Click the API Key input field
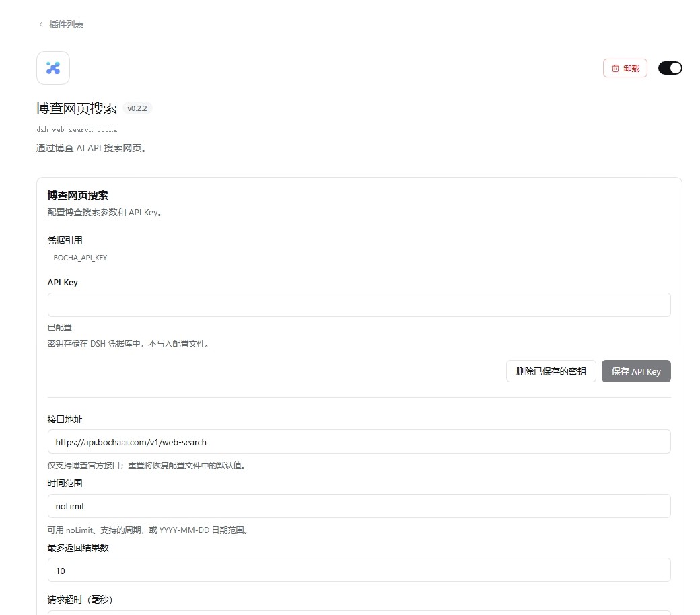Image resolution: width=700 pixels, height=615 pixels. (x=359, y=305)
